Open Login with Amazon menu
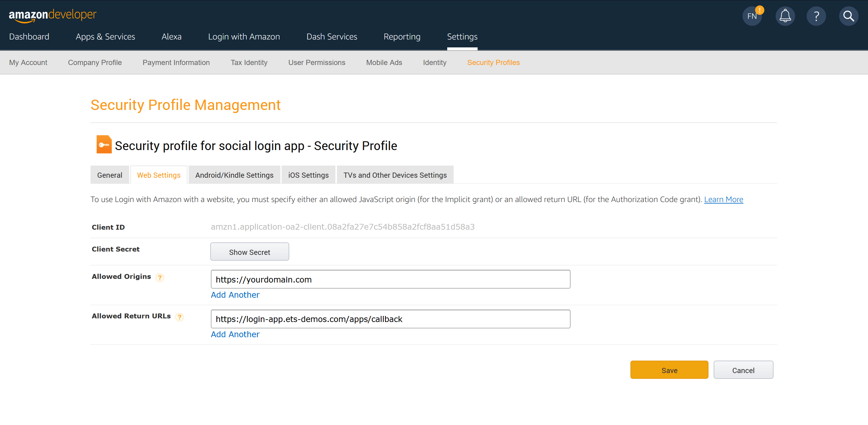The height and width of the screenshot is (425, 868). pyautogui.click(x=244, y=36)
